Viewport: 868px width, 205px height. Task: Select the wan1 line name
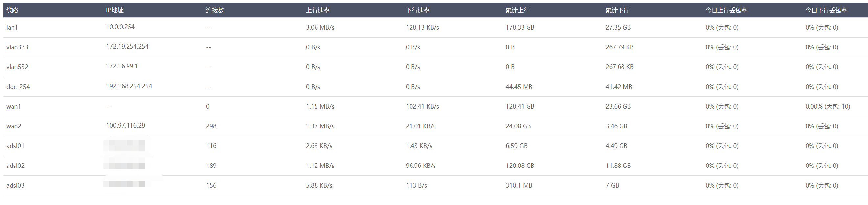tap(13, 107)
